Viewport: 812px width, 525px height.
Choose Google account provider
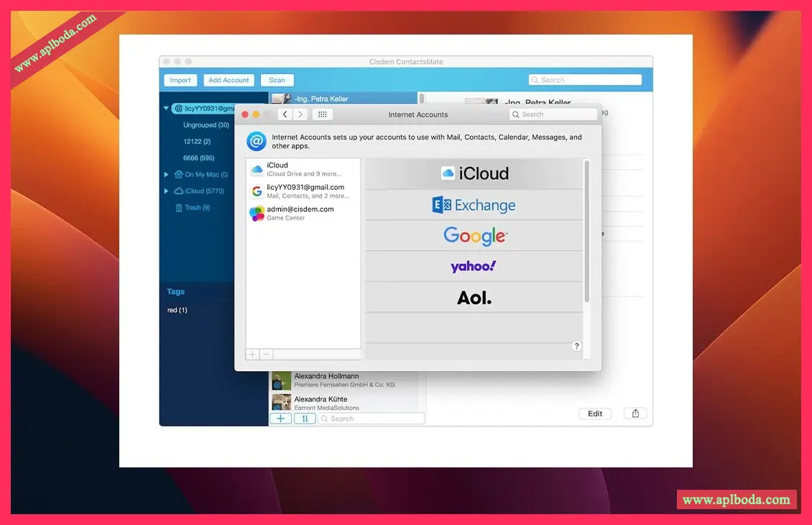474,236
